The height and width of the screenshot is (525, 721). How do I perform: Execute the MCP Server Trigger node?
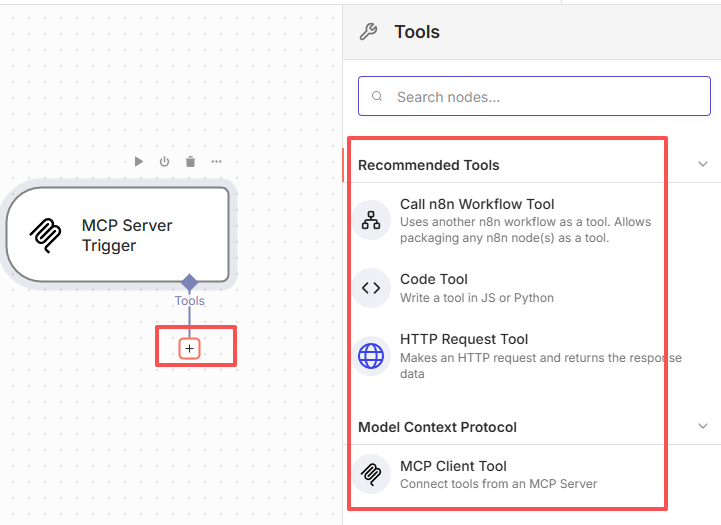(x=139, y=161)
